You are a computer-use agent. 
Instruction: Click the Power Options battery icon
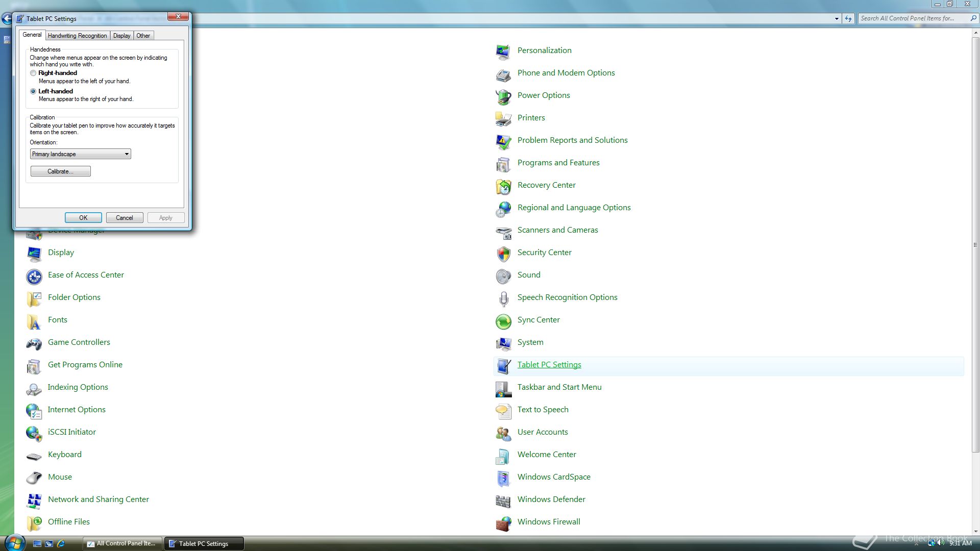(503, 96)
